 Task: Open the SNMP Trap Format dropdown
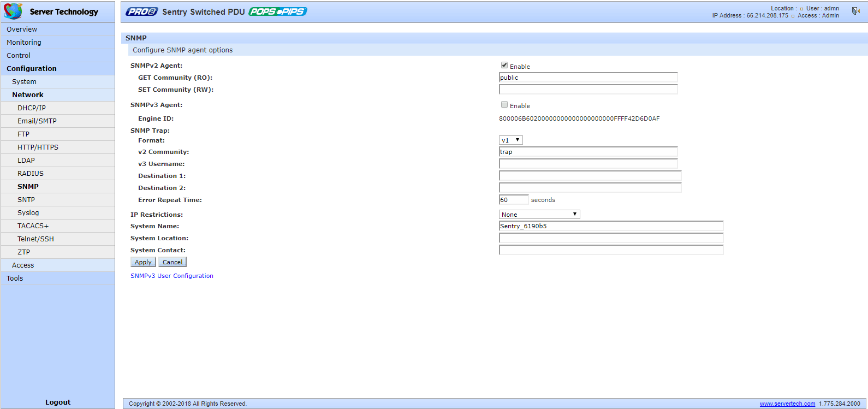point(511,140)
